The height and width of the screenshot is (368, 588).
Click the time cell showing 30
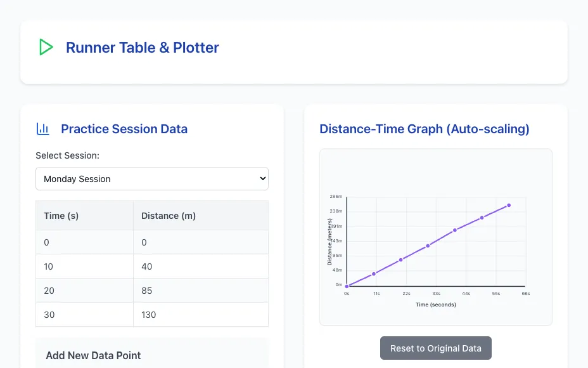(84, 315)
